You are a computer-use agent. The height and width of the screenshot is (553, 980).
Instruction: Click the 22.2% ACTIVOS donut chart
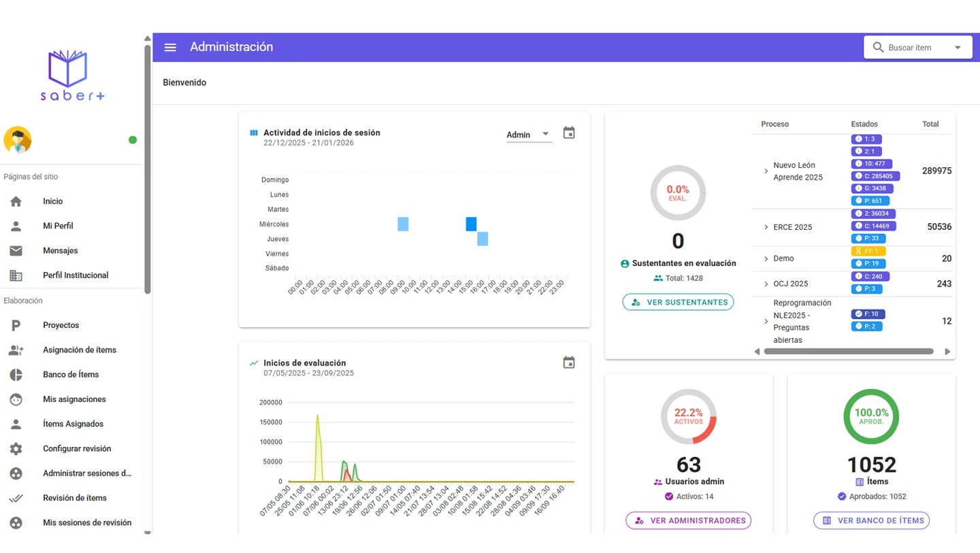pos(689,416)
